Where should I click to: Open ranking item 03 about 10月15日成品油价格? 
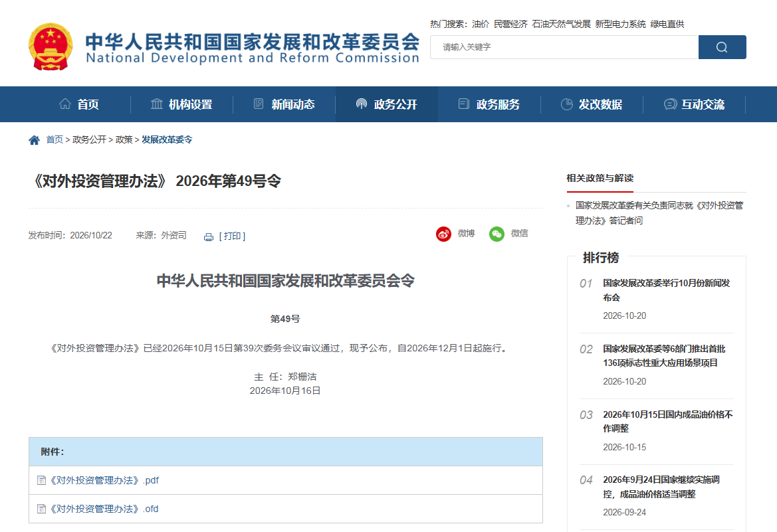click(x=668, y=422)
